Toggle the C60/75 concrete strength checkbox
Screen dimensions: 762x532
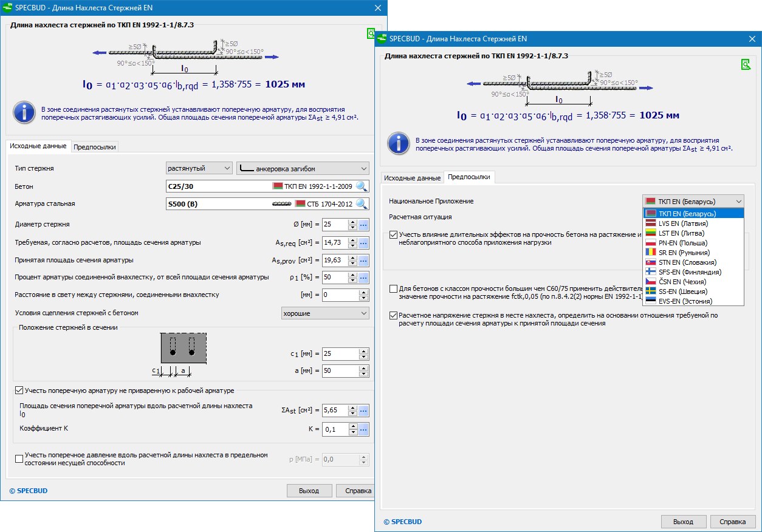coord(393,289)
